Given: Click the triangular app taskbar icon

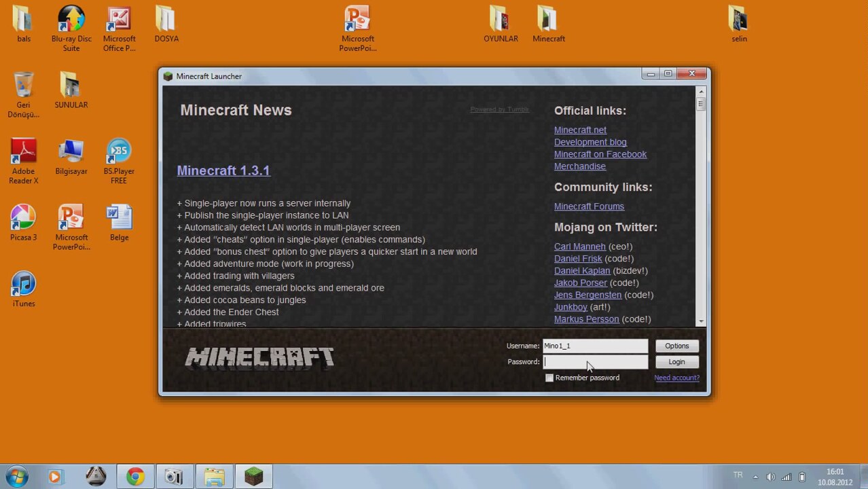Looking at the screenshot, I should [96, 477].
